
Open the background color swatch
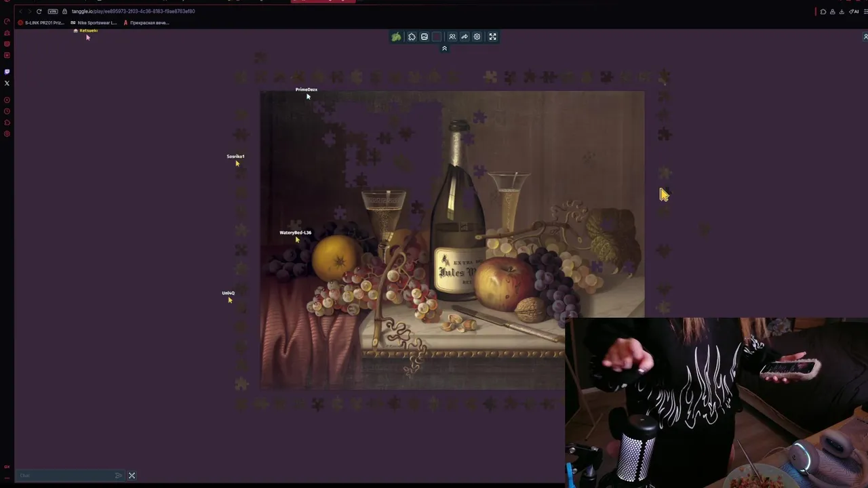tap(437, 37)
